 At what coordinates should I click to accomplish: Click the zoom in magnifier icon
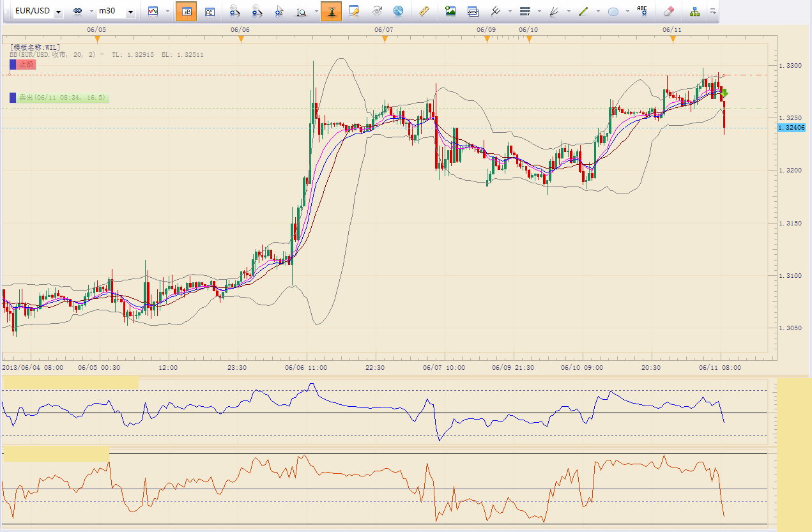pos(234,11)
